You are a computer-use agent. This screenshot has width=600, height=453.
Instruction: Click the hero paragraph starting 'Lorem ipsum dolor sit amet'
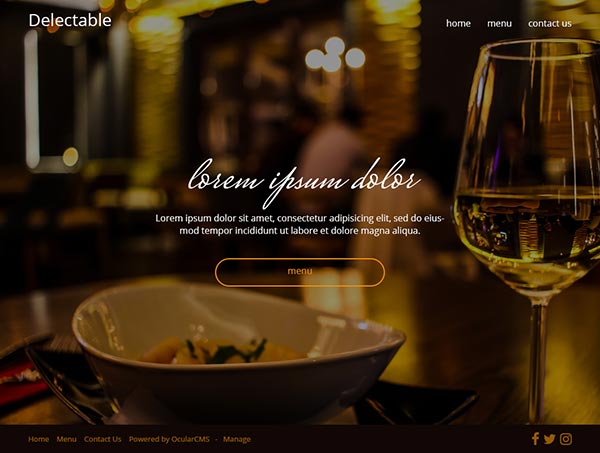(x=300, y=224)
